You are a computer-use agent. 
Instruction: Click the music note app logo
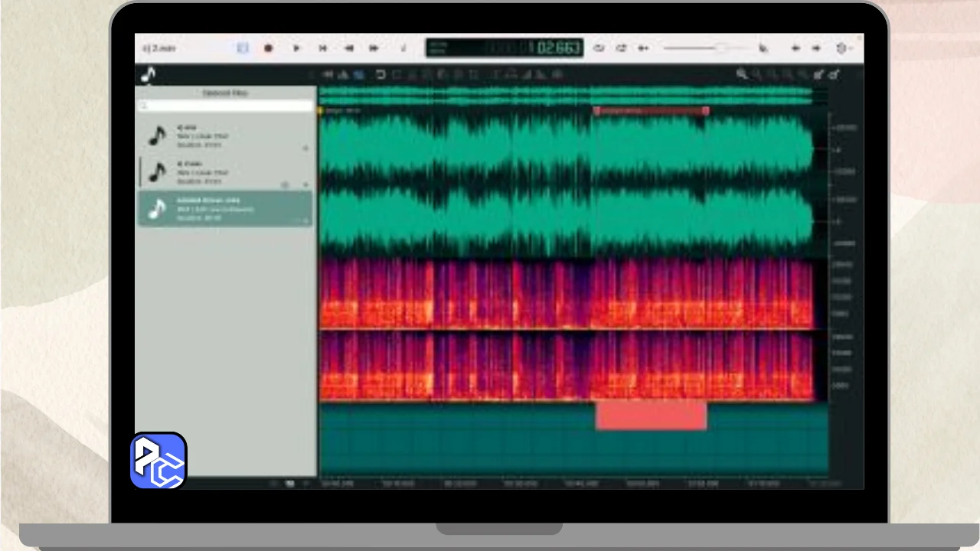[148, 74]
